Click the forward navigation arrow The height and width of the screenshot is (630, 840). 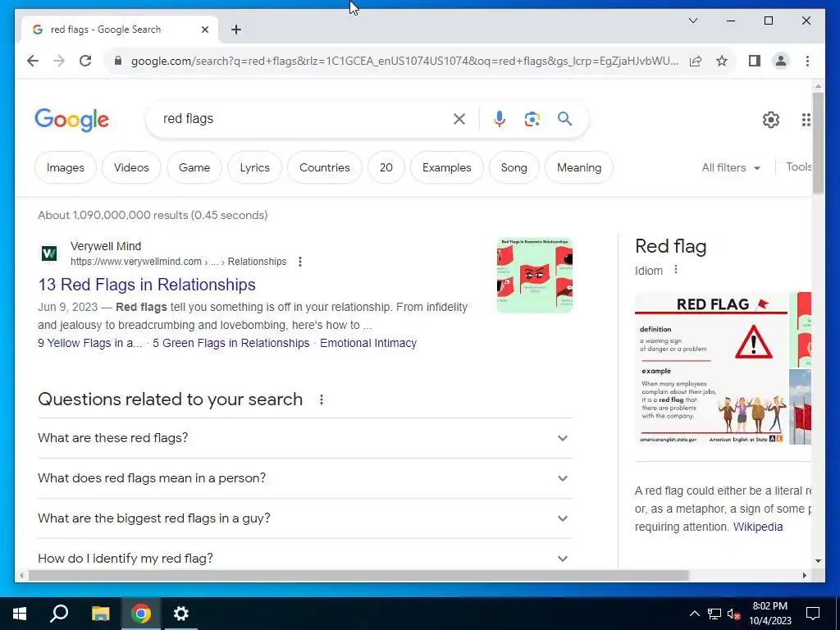pyautogui.click(x=59, y=61)
